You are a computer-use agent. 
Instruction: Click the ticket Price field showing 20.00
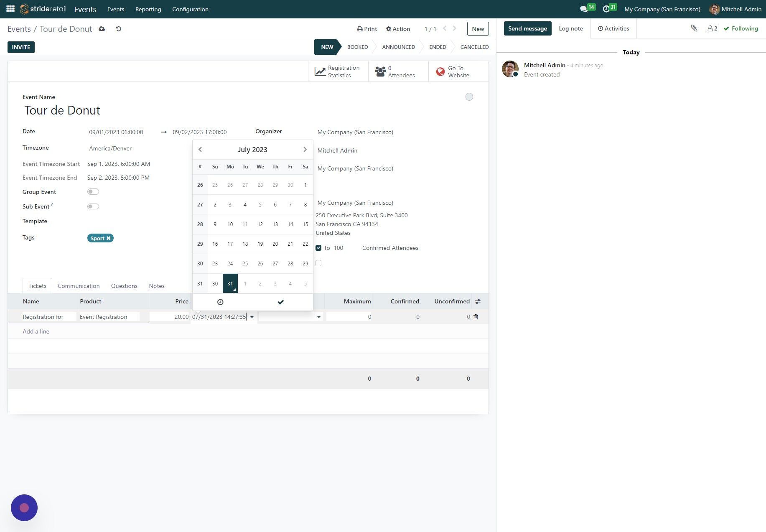[x=169, y=317]
